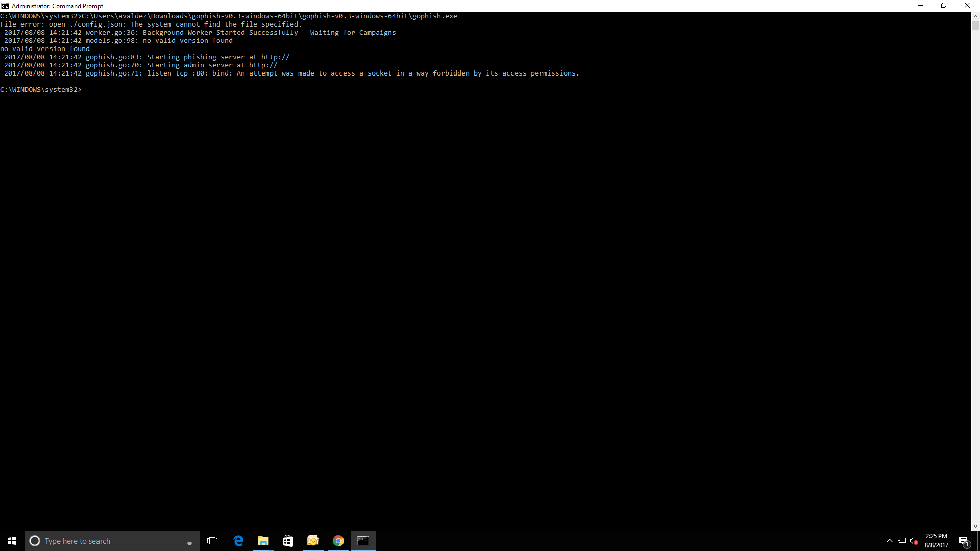This screenshot has width=980, height=551.
Task: Click the Command Prompt taskbar icon
Action: [363, 541]
